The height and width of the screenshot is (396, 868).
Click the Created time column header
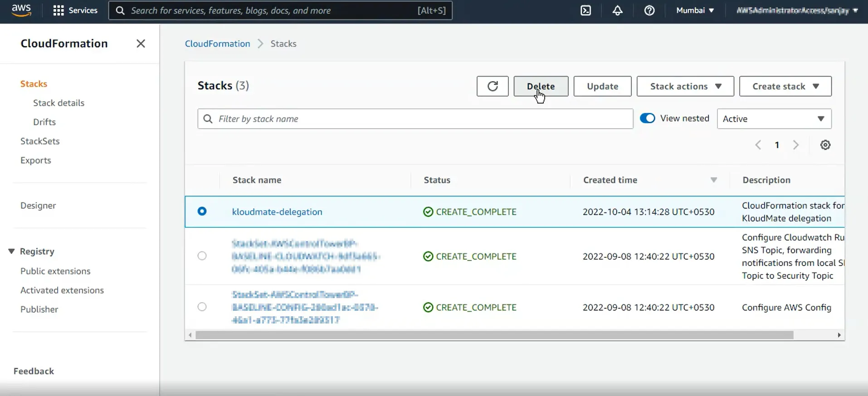click(x=610, y=180)
